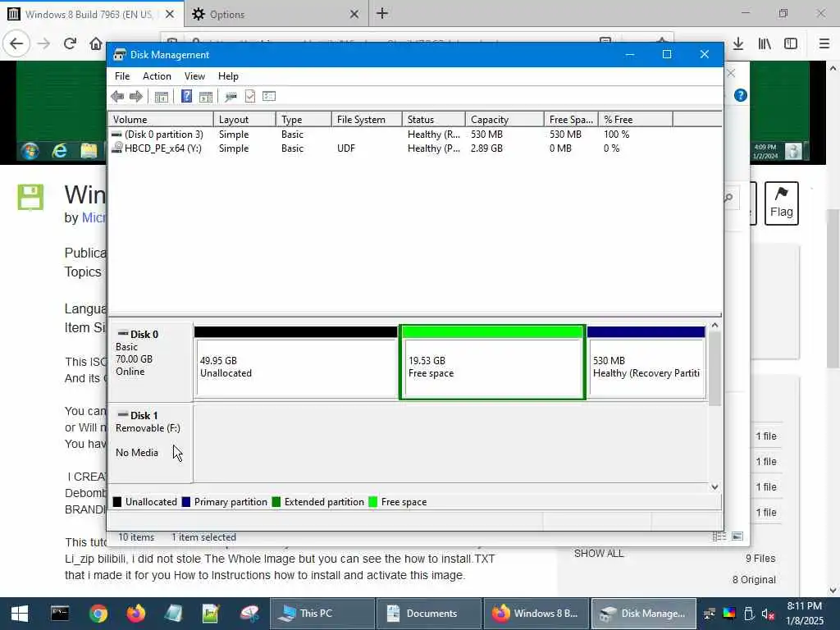Click the browser Reload button

(x=70, y=43)
